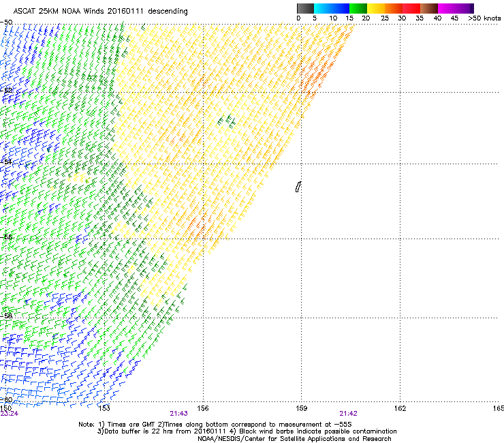Click the legend label "40"
This screenshot has height=443, width=504.
(437, 18)
